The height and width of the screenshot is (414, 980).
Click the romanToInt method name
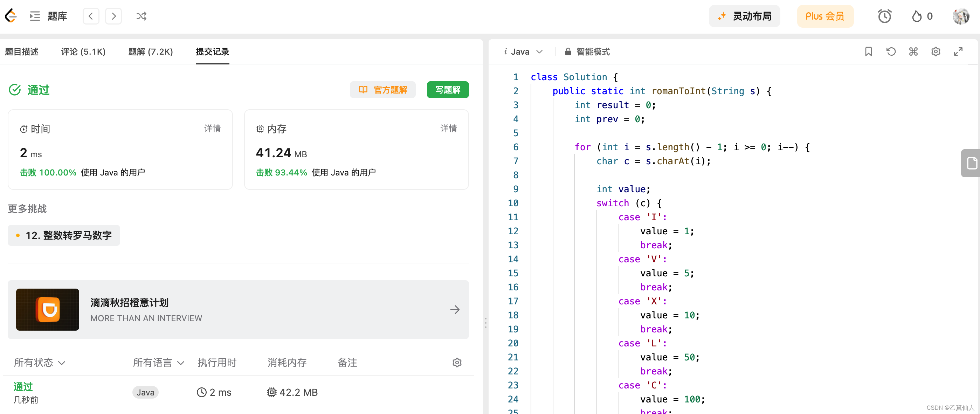pos(679,91)
